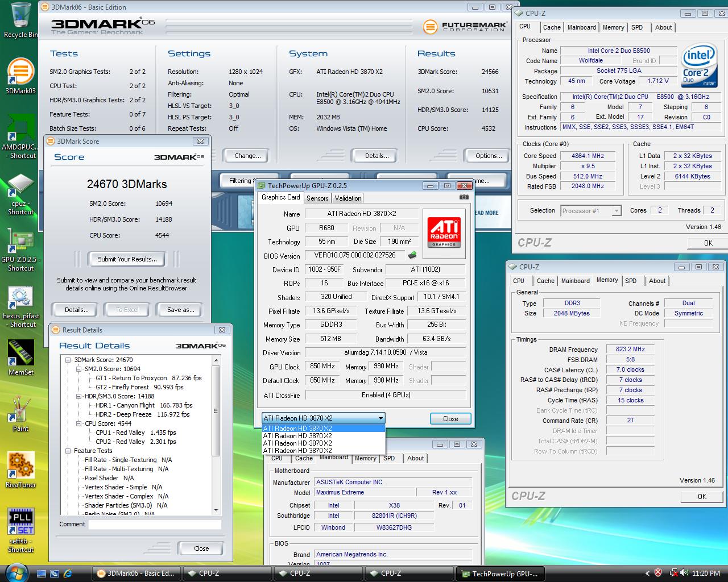This screenshot has width=728, height=582.
Task: Click the Switch between windows quick launch icon
Action: [x=55, y=573]
